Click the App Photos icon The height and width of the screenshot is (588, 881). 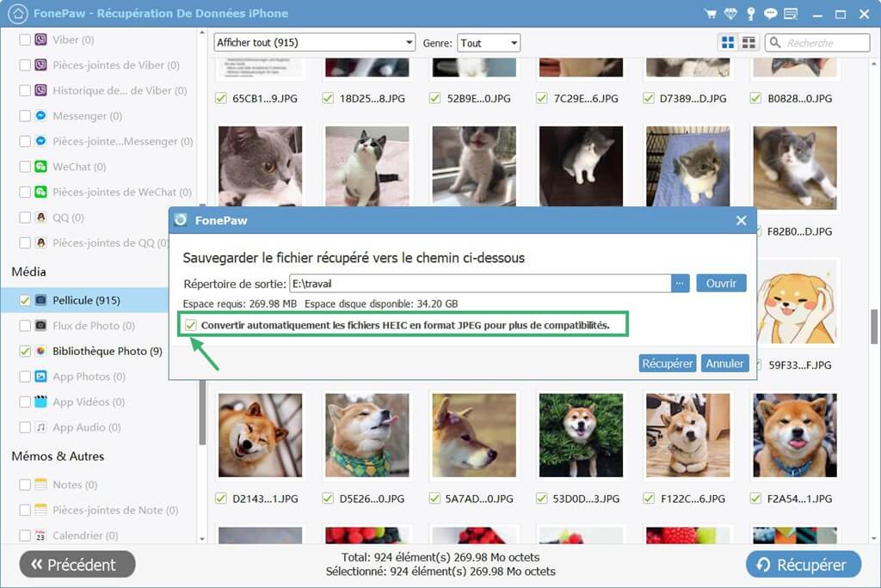[x=41, y=377]
